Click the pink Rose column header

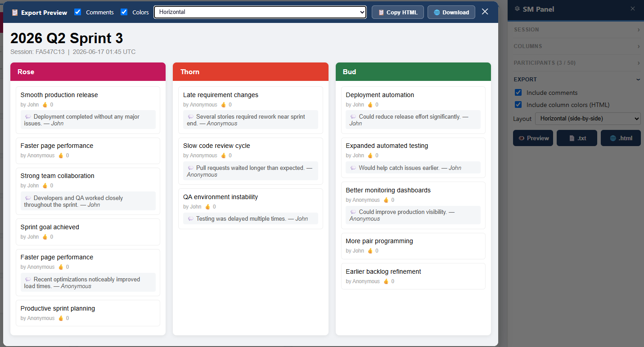coord(88,72)
